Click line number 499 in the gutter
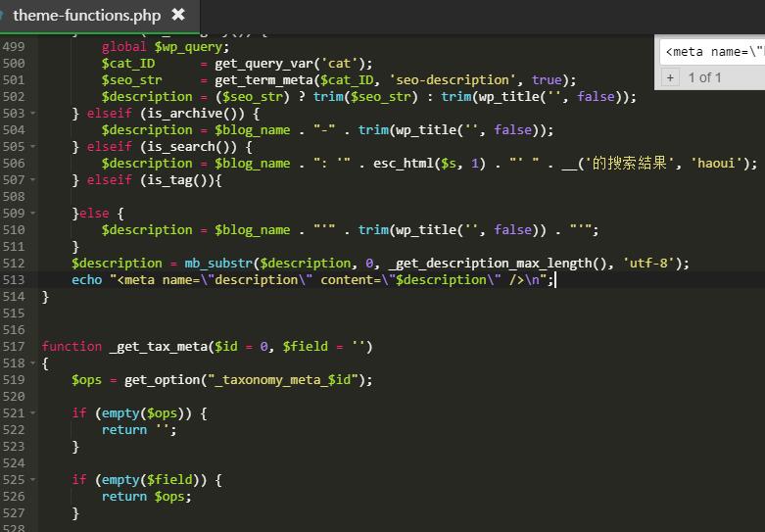Image resolution: width=765 pixels, height=532 pixels. (x=13, y=46)
